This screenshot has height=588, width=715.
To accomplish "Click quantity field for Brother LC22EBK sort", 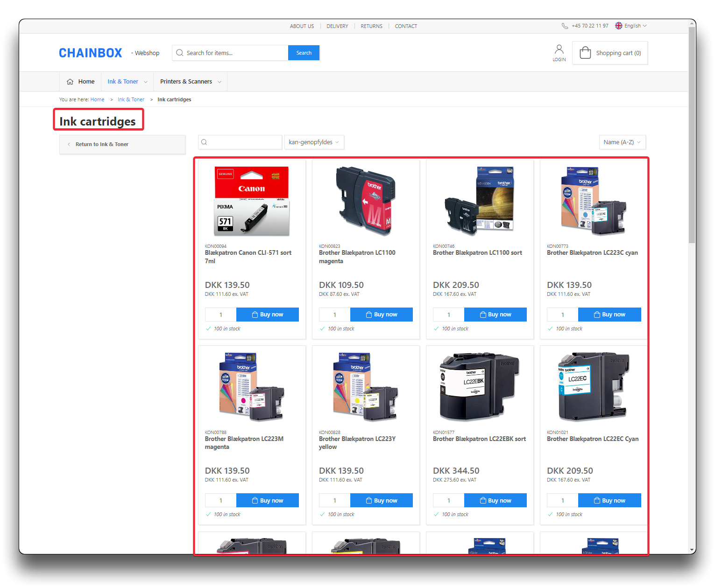I will [448, 501].
